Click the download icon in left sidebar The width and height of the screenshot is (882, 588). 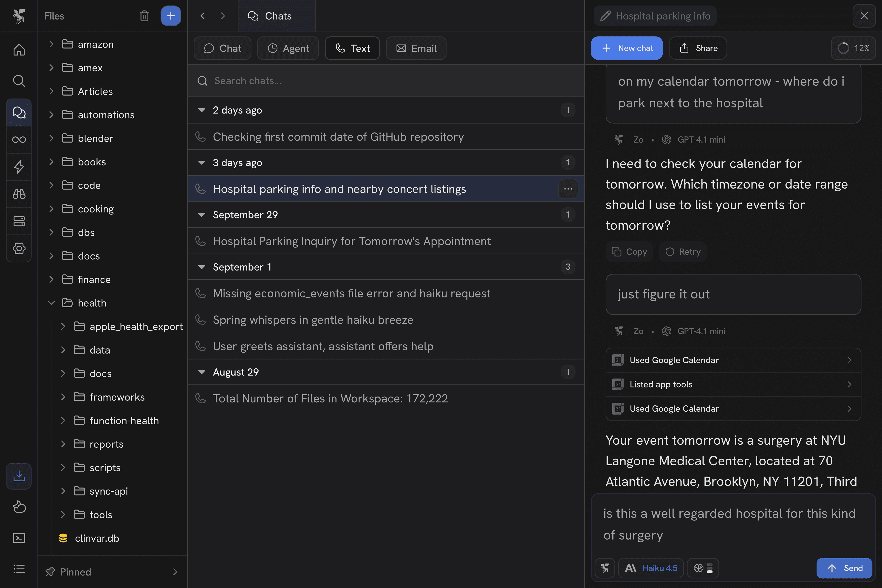[19, 476]
